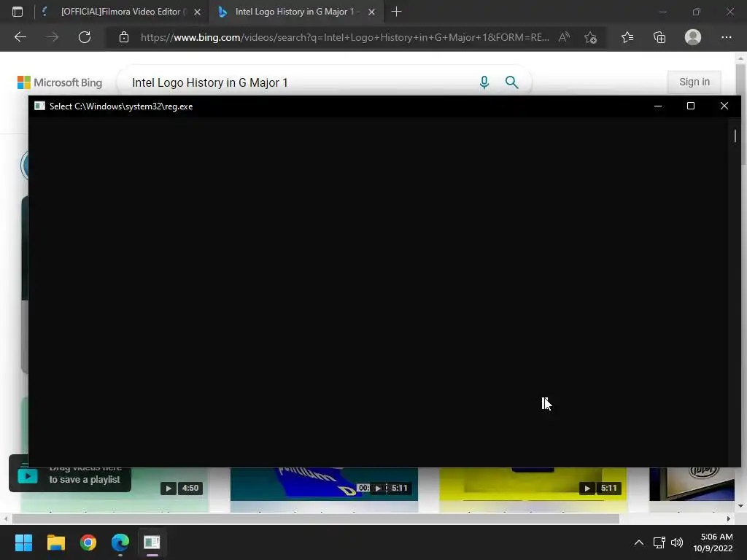
Task: Close the Filmora Video Editor tab
Action: point(197,12)
